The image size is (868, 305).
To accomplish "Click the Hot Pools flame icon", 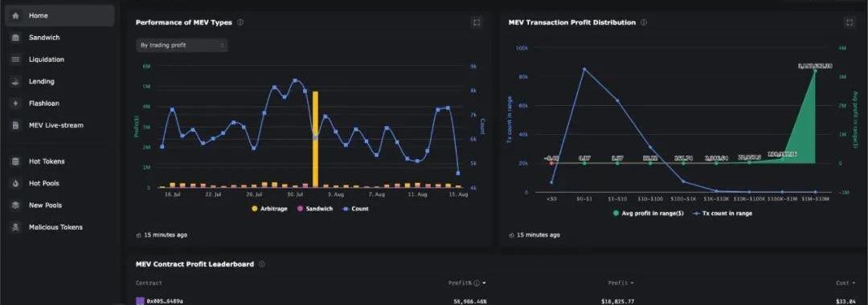I will pyautogui.click(x=15, y=184).
